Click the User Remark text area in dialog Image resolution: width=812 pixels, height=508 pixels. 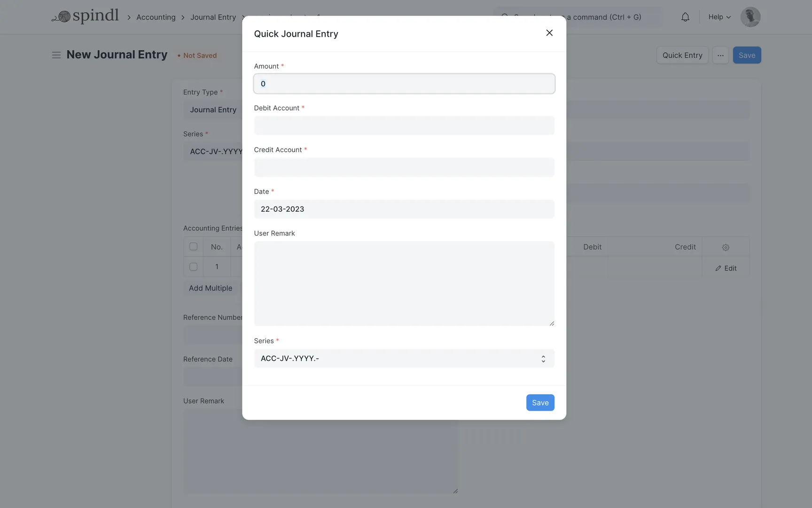click(404, 284)
